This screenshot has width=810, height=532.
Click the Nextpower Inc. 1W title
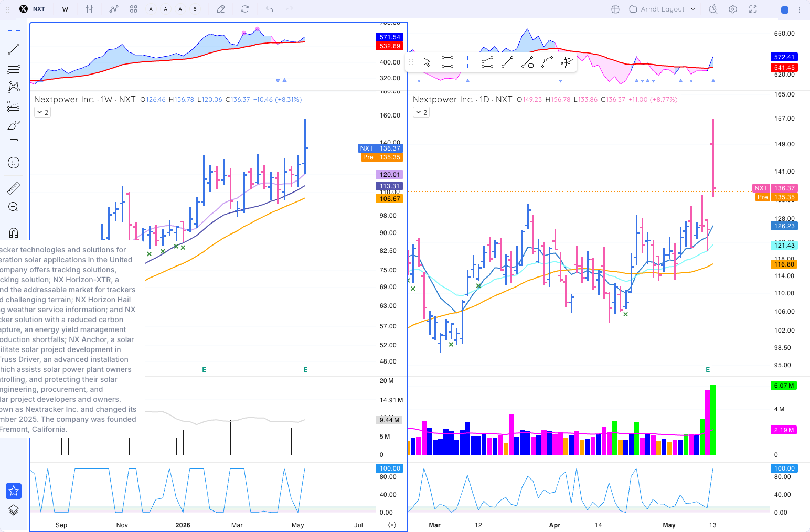(x=85, y=99)
